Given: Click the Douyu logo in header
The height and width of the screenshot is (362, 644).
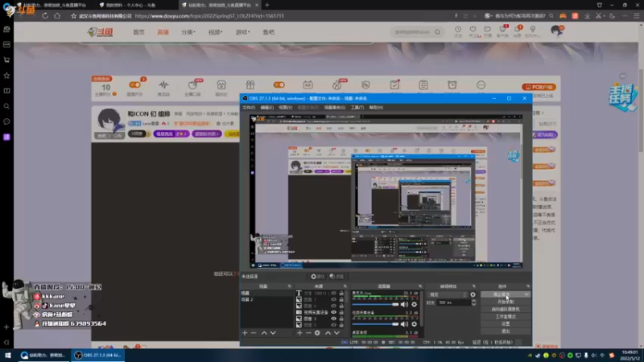Looking at the screenshot, I should point(100,32).
